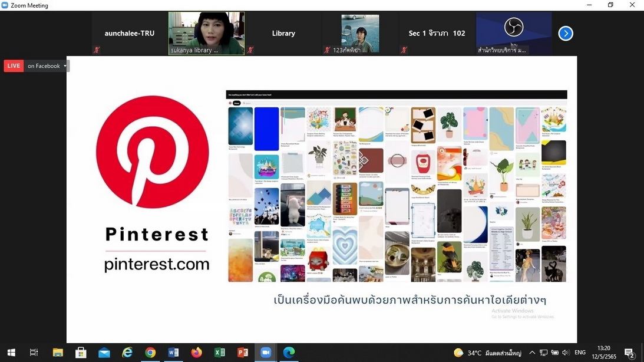Open PowerPoint from taskbar
This screenshot has height=362, width=644.
coord(243,353)
